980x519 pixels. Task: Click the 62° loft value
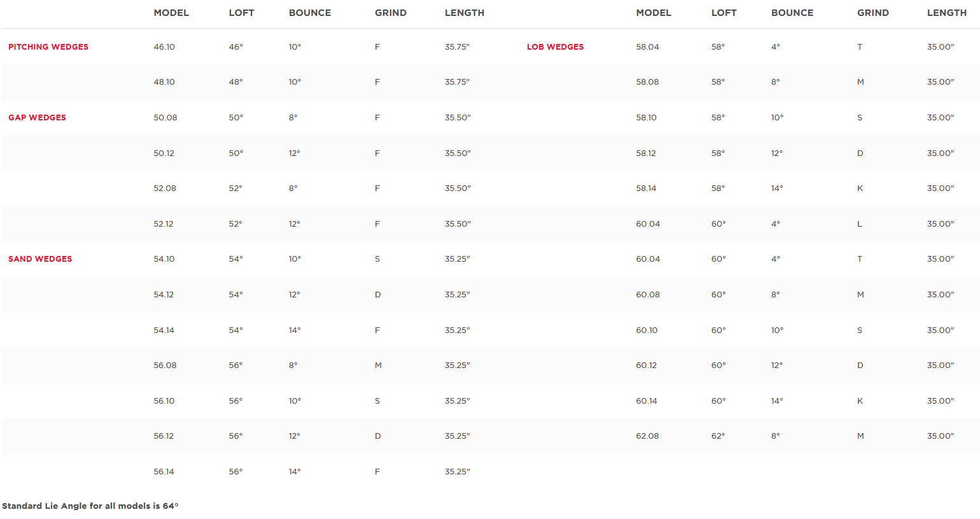point(718,436)
